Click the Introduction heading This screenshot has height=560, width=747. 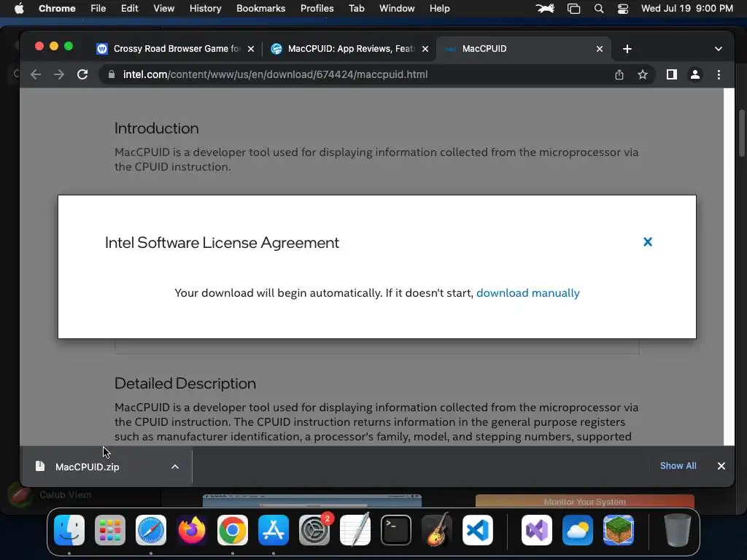[x=157, y=128]
